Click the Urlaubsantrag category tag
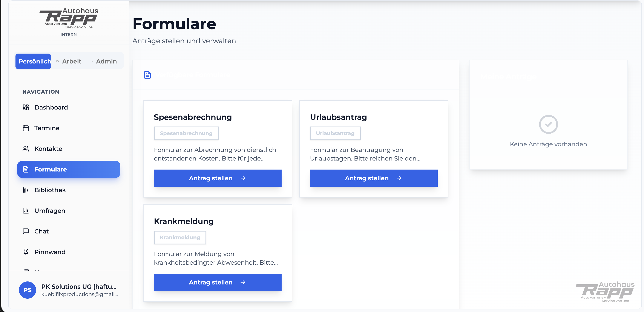The width and height of the screenshot is (644, 312). click(335, 133)
